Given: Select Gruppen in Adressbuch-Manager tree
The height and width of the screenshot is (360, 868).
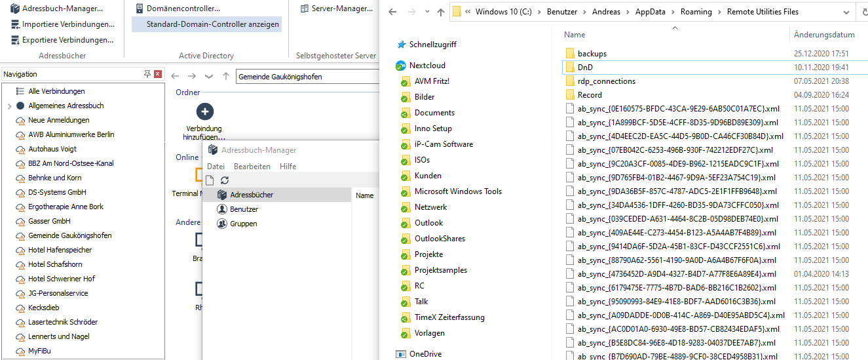Looking at the screenshot, I should [x=243, y=224].
